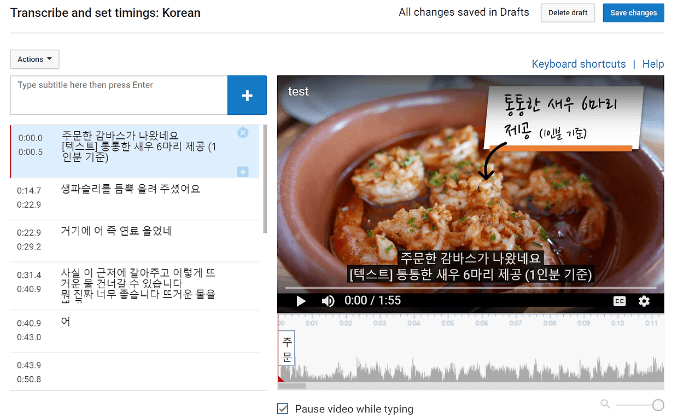This screenshot has height=418, width=673.
Task: Open the Actions dropdown
Action: click(x=35, y=59)
